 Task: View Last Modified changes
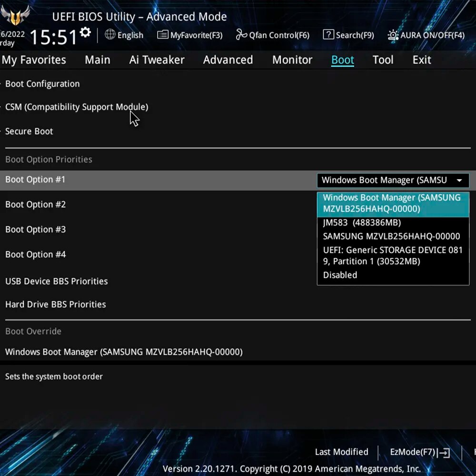[342, 452]
